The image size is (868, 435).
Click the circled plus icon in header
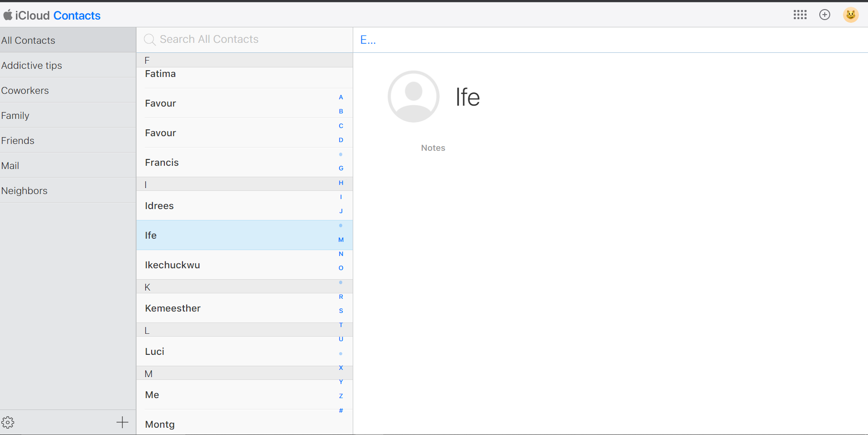pos(824,15)
